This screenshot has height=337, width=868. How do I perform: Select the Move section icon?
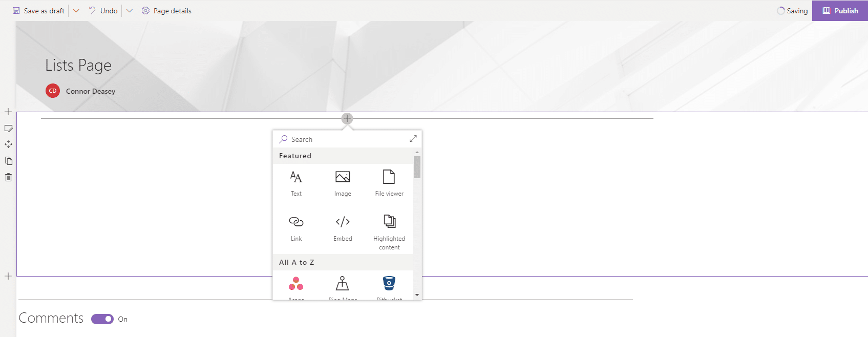click(x=8, y=144)
